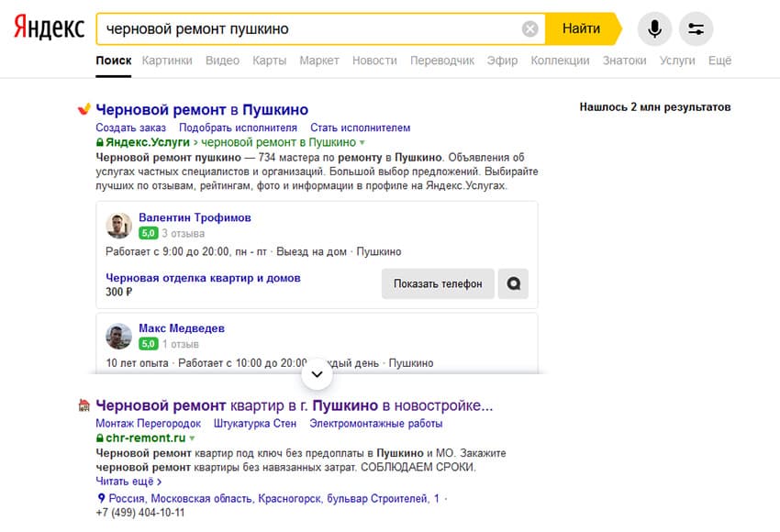Click the lock icon next to Яндекс.Услуги
Screen dimensions: 780x532
(99, 142)
